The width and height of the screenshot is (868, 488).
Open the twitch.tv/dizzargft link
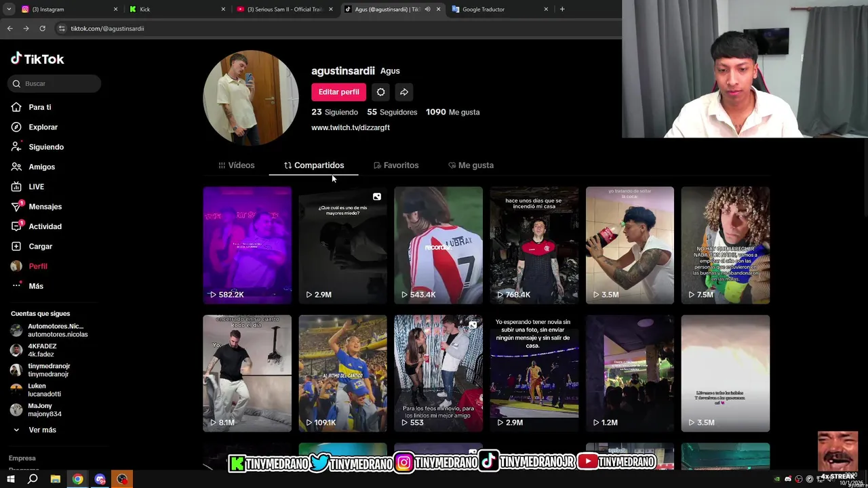[351, 127]
